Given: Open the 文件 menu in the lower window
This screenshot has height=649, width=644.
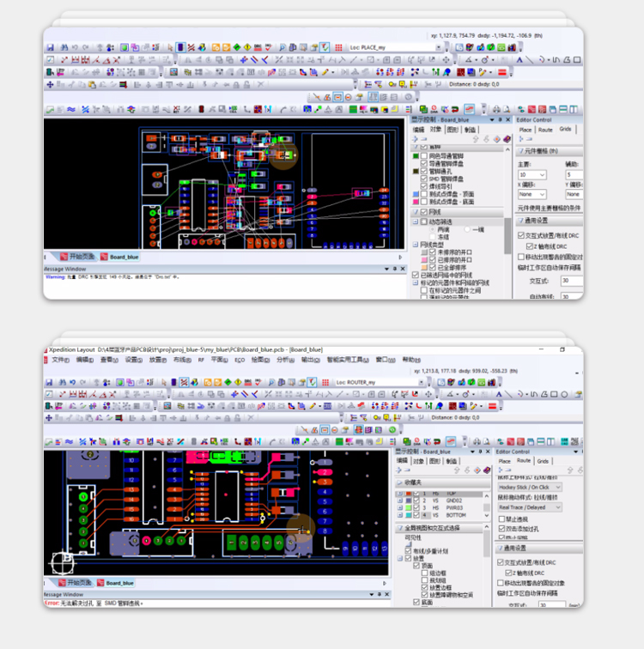Looking at the screenshot, I should (x=60, y=360).
